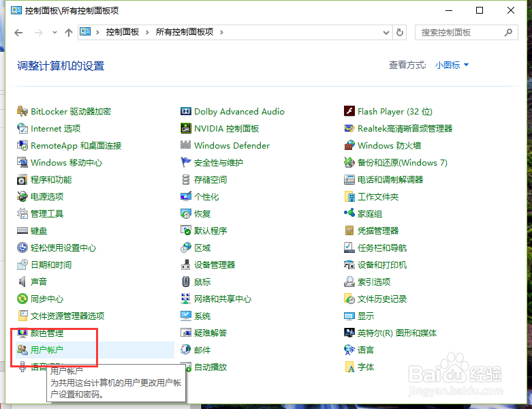The image size is (532, 409).
Task: Open the 系统 system link
Action: click(202, 316)
